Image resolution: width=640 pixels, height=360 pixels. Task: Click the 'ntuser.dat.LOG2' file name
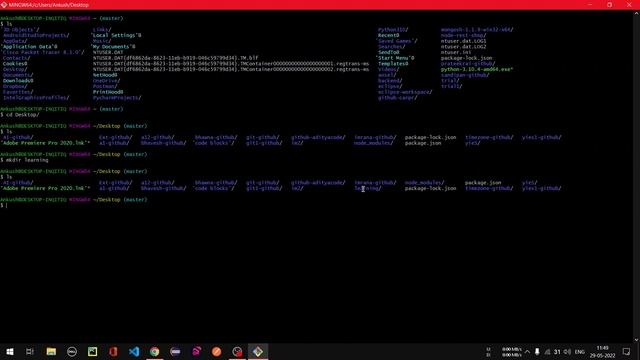click(x=463, y=47)
